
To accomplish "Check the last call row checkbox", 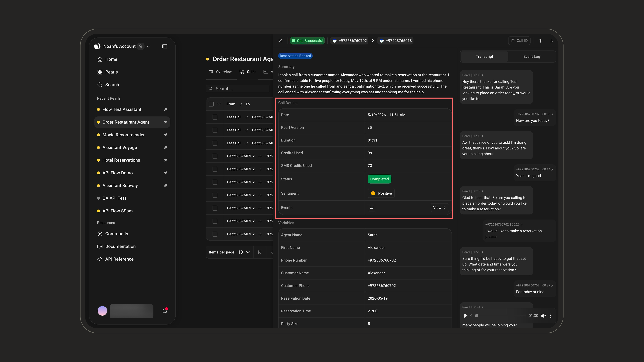I will tap(215, 234).
